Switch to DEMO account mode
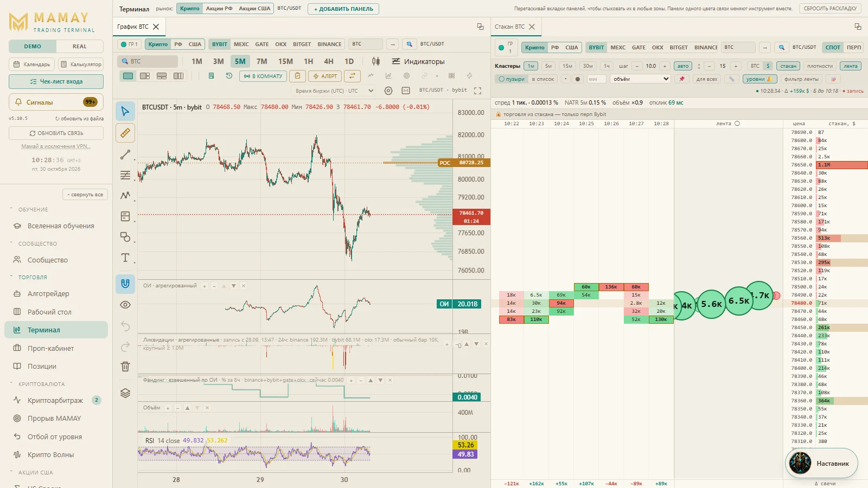This screenshot has width=868, height=488. 33,47
